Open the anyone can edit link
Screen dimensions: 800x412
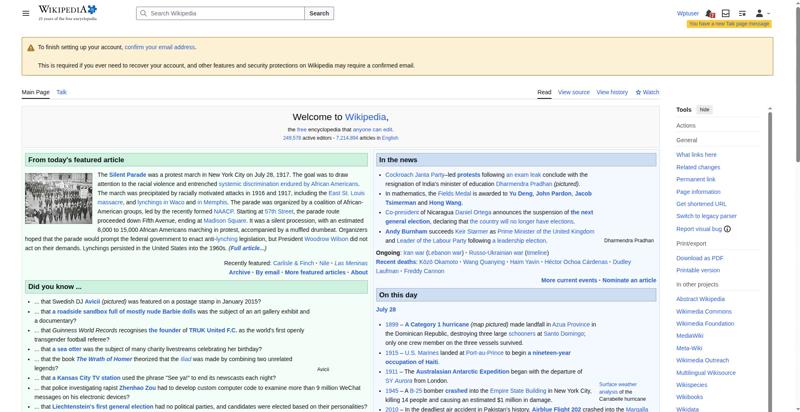click(x=372, y=130)
